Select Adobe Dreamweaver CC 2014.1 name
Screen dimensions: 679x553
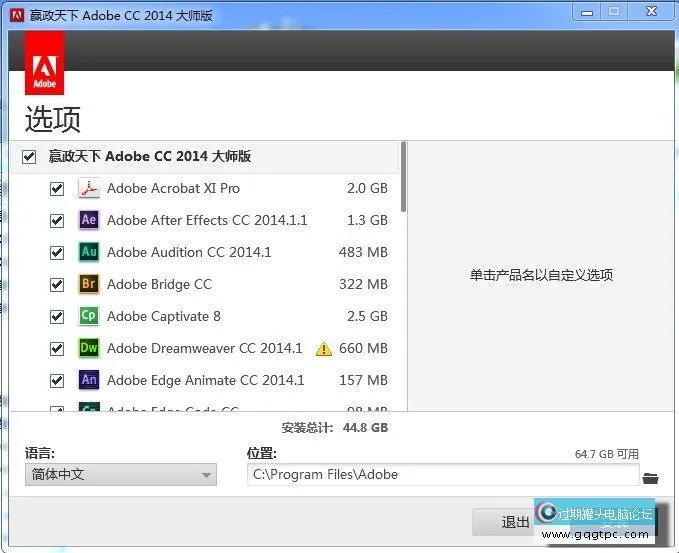[x=204, y=349]
